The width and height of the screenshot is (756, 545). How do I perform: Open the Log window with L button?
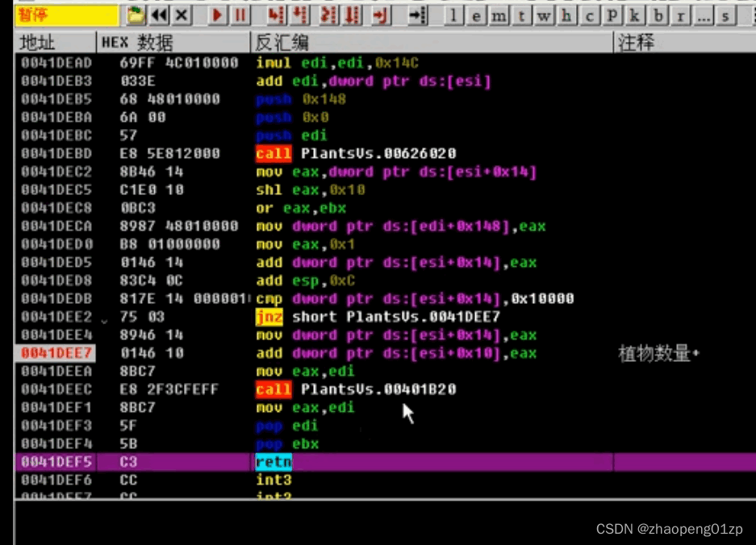coord(453,16)
